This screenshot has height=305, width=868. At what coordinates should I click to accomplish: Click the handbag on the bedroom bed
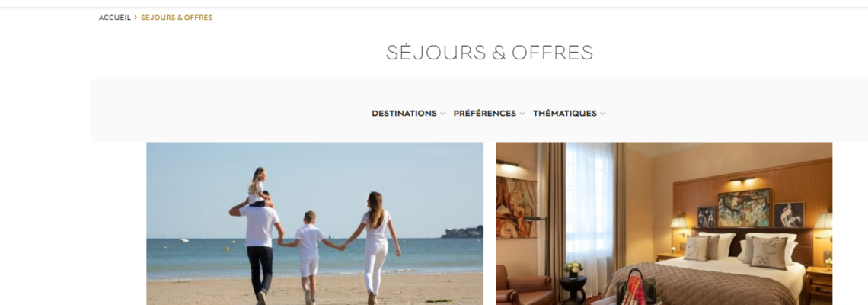(x=636, y=287)
